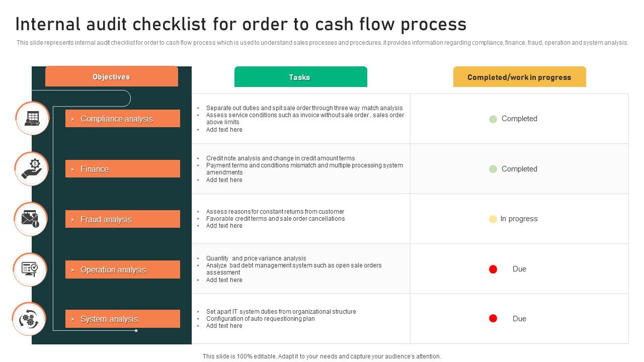
Task: Select the Objectives header tab
Action: tap(112, 76)
